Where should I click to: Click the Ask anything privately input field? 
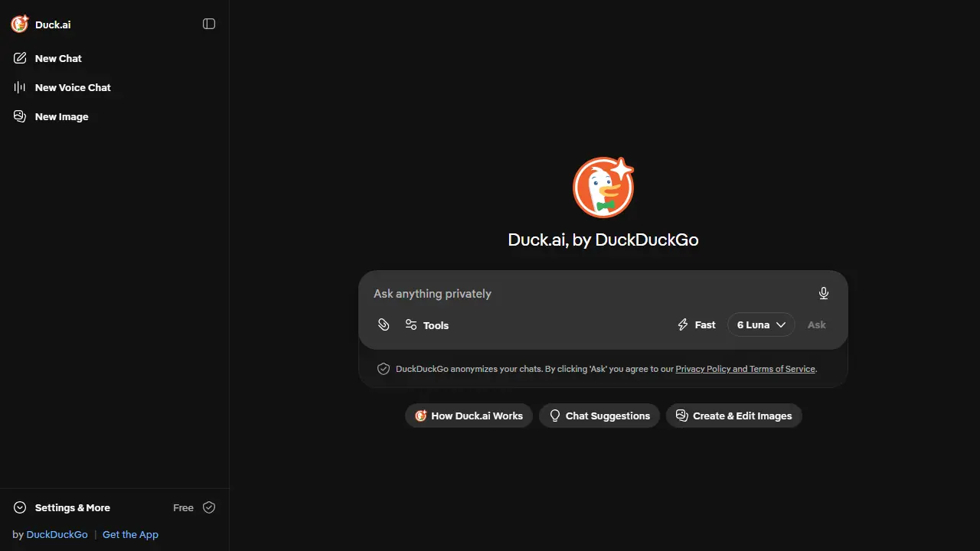pyautogui.click(x=590, y=293)
